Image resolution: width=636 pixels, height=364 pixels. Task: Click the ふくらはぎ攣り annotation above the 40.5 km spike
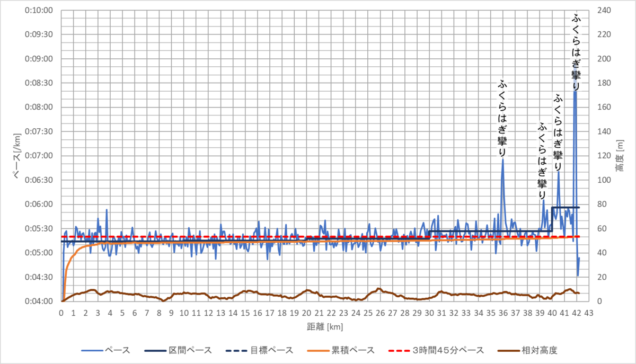[x=558, y=132]
